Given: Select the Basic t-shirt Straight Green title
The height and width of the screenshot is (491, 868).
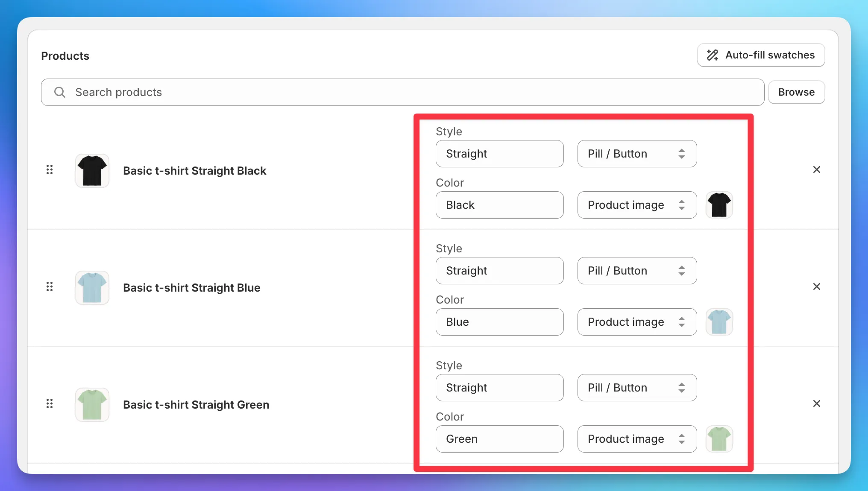Looking at the screenshot, I should pos(196,405).
